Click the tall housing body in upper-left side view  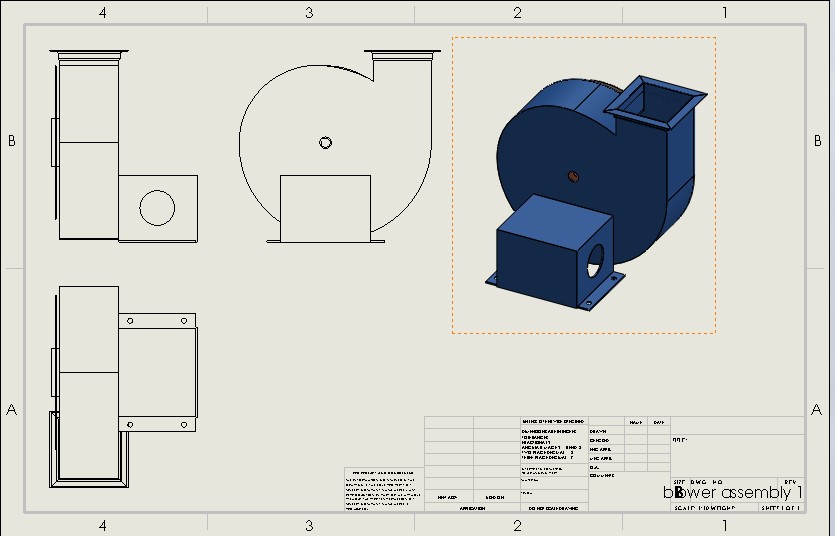(89, 149)
